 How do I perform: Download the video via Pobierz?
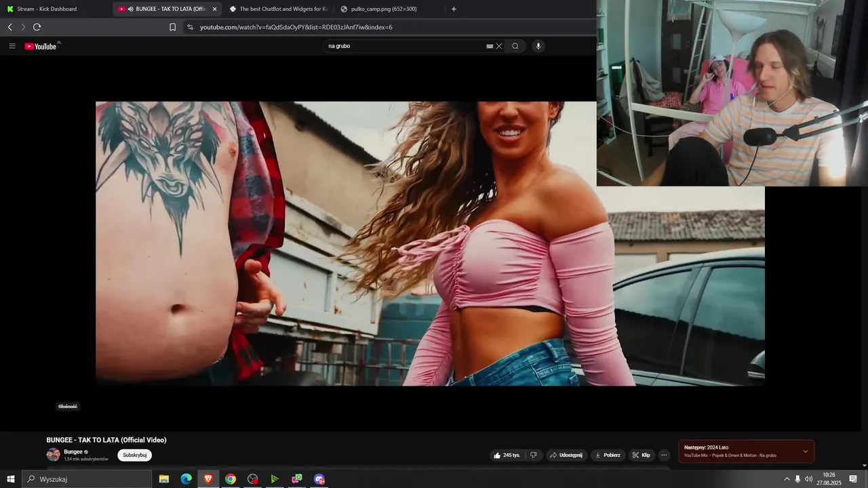click(x=608, y=455)
